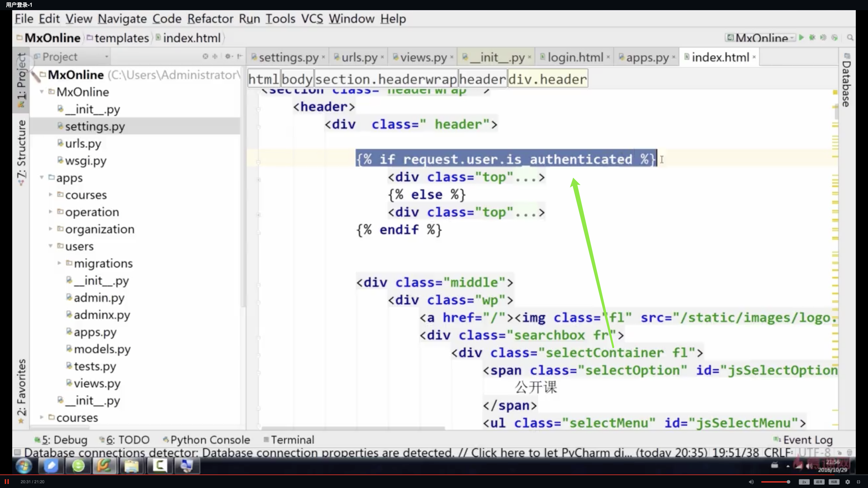This screenshot has width=868, height=488.
Task: Open the video player settings gear
Action: click(x=847, y=482)
